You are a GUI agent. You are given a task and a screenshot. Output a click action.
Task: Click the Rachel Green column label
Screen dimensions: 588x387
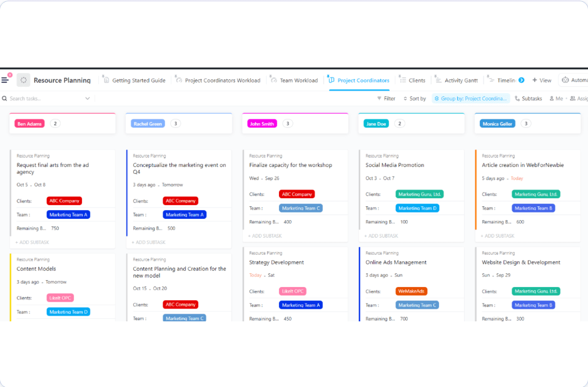[x=148, y=124]
